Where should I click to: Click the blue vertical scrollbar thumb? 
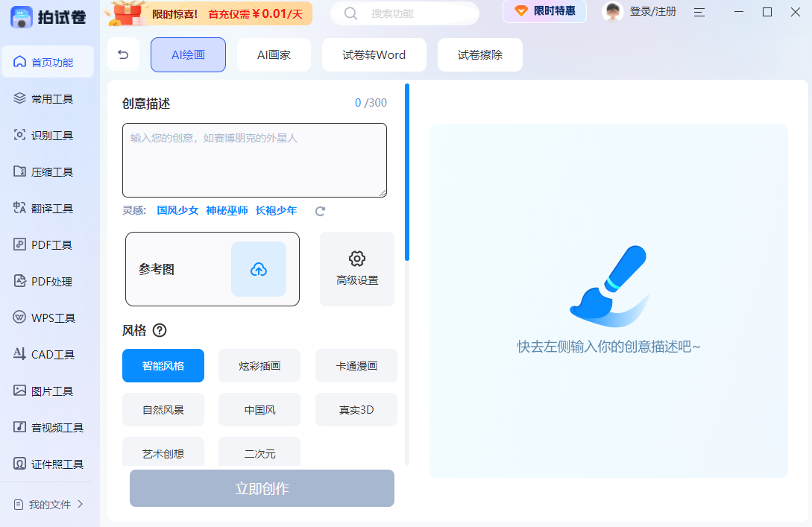click(407, 172)
